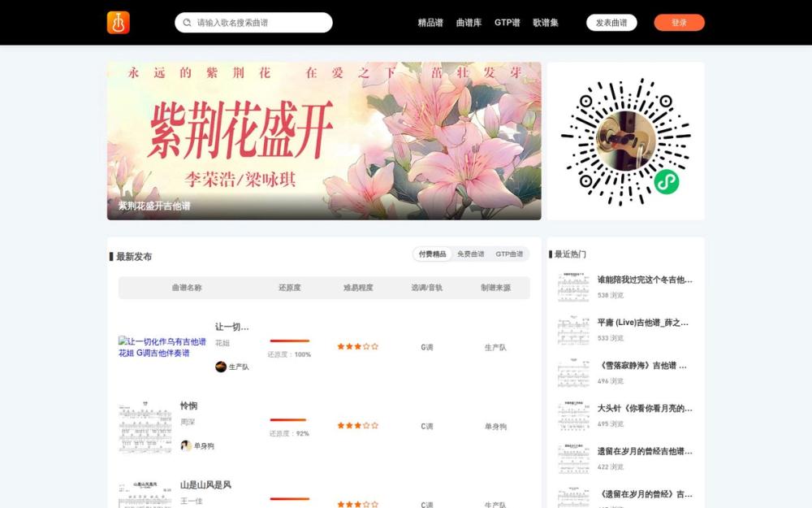Open thumbnail beside 谁能陪我过完这个冬

click(x=573, y=287)
